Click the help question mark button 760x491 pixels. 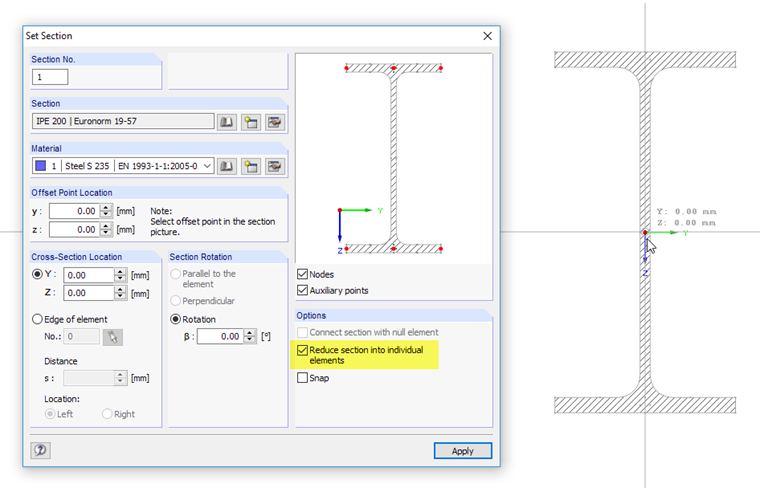[x=41, y=450]
